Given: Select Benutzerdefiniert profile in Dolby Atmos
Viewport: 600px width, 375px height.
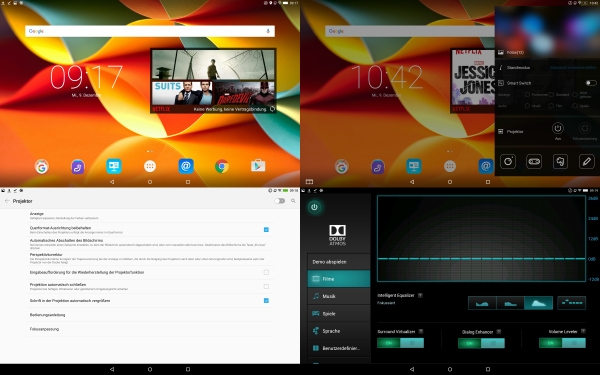Looking at the screenshot, I should pos(339,348).
